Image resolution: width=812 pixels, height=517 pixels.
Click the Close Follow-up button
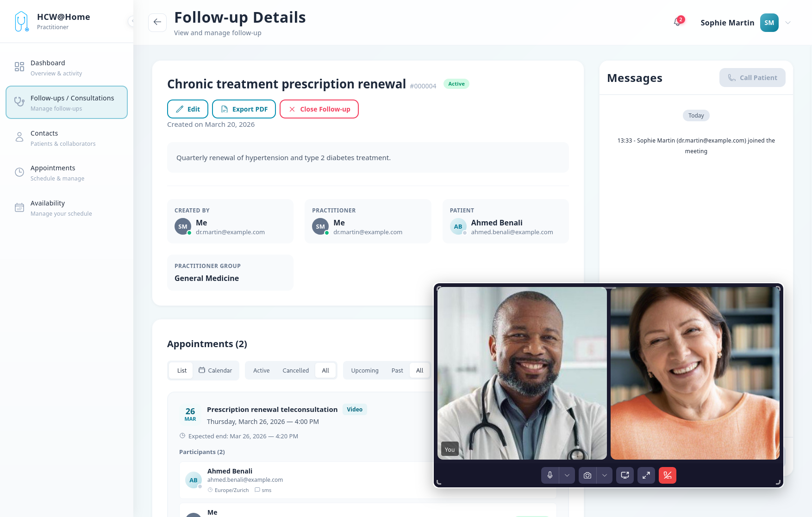tap(319, 109)
